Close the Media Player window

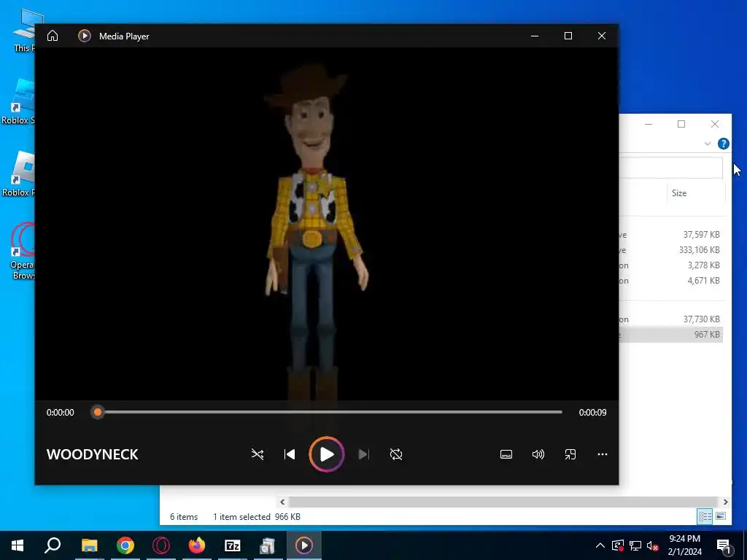coord(602,36)
